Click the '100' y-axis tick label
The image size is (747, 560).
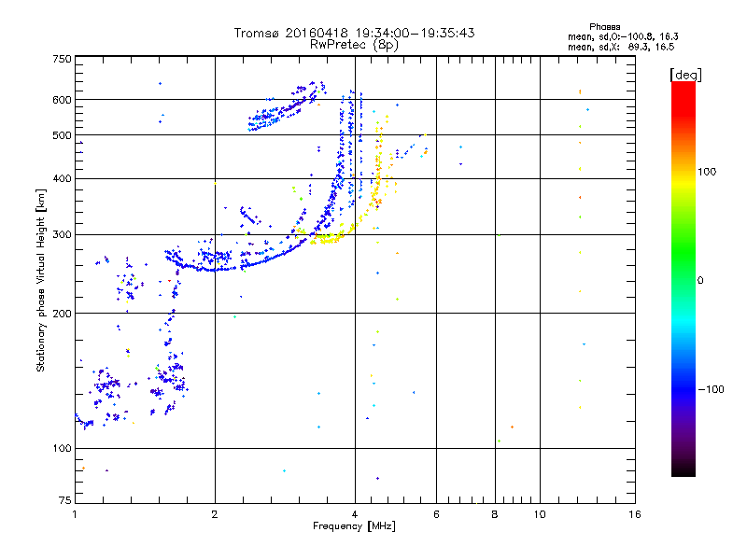tap(63, 449)
